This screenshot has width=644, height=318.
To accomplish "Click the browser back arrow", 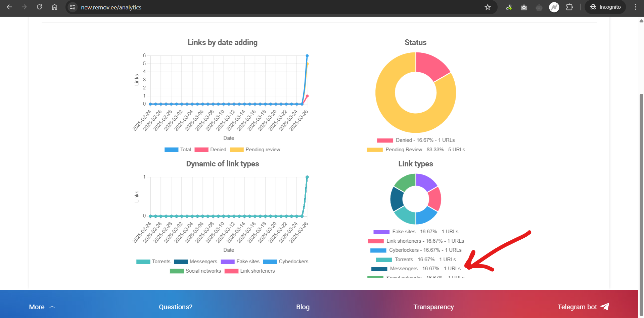I will pyautogui.click(x=9, y=7).
